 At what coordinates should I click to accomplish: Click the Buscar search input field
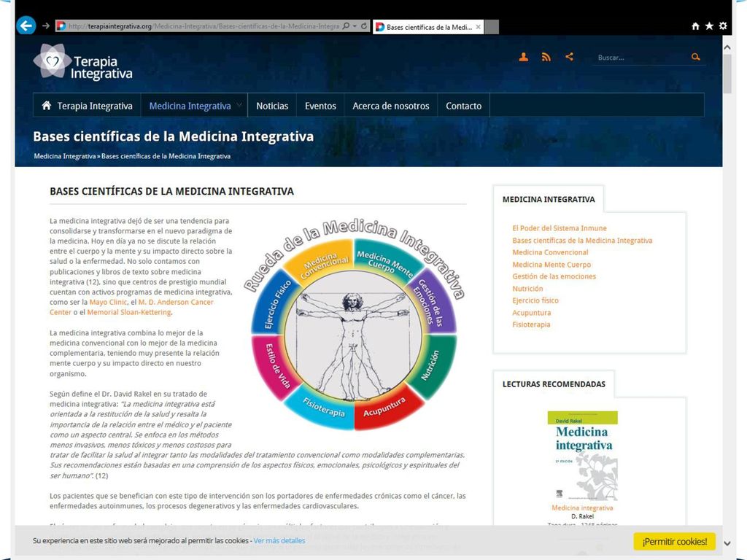(x=640, y=58)
